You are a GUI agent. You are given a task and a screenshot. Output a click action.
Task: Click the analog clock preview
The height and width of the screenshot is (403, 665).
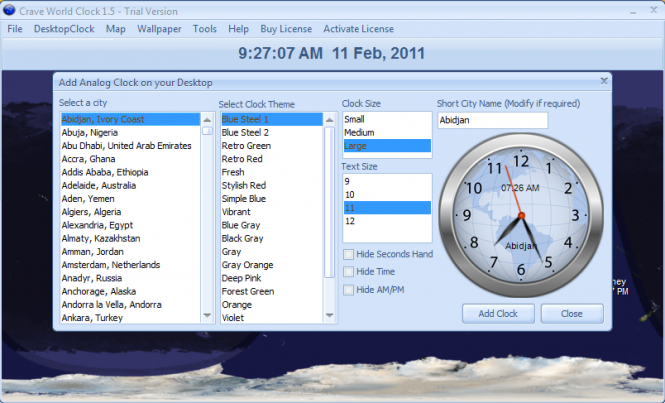click(521, 215)
